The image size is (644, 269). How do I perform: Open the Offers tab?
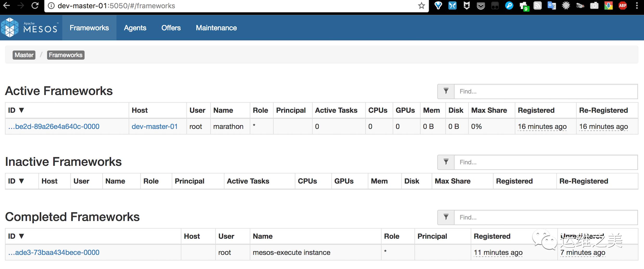pos(171,28)
